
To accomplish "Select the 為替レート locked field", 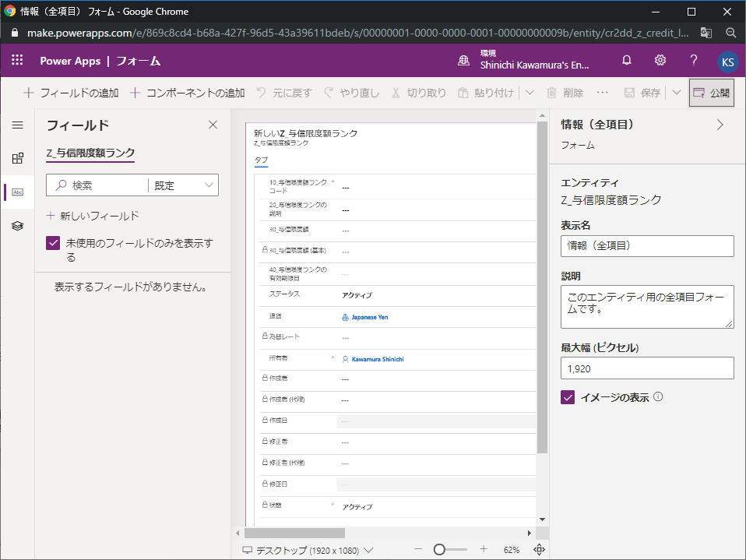I will pyautogui.click(x=398, y=336).
